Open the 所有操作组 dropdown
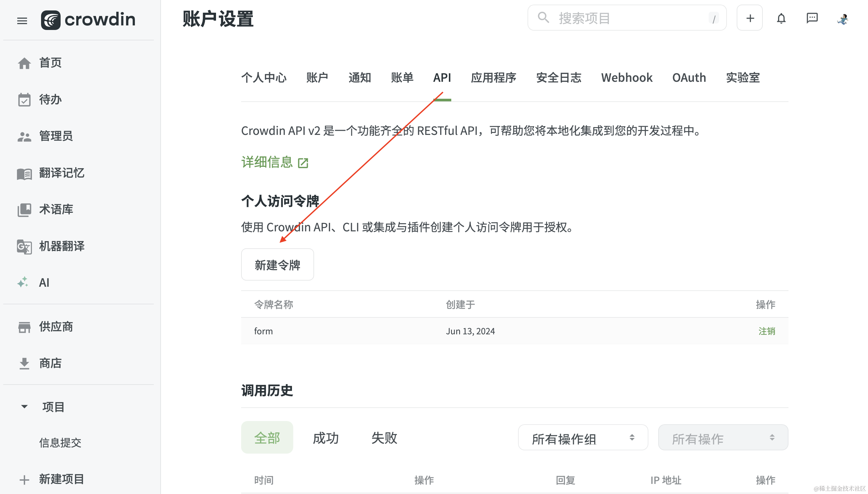 click(x=582, y=437)
